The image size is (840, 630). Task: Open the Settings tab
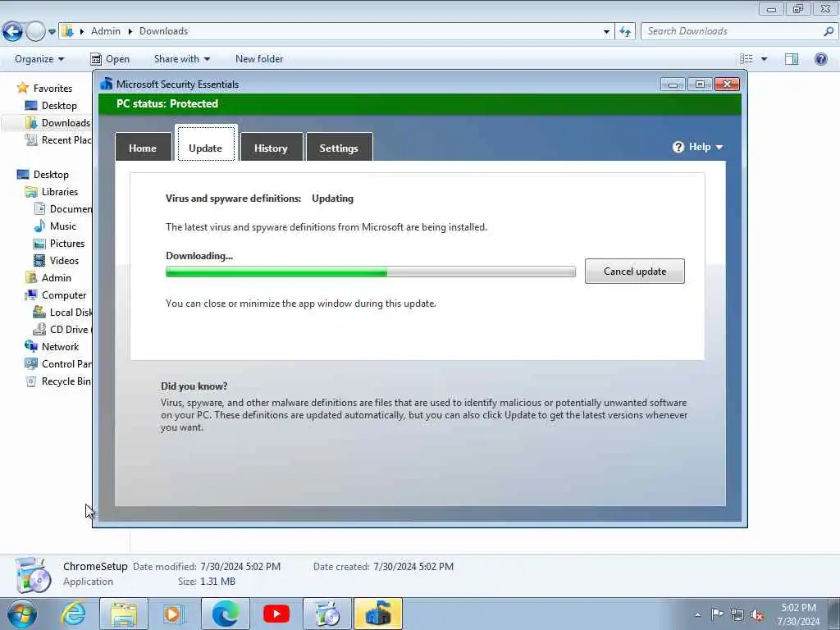pos(339,148)
